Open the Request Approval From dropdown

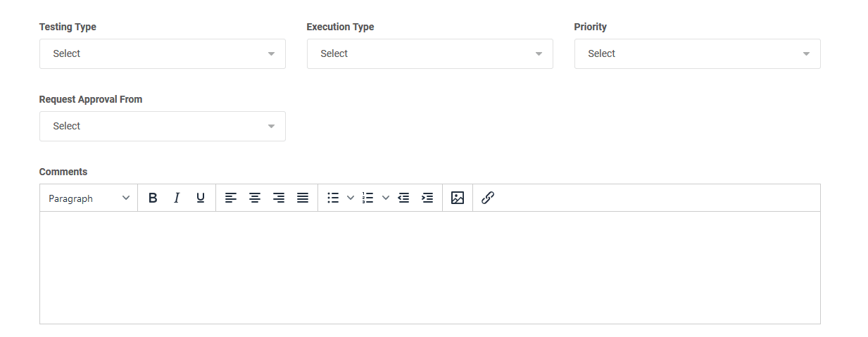163,126
